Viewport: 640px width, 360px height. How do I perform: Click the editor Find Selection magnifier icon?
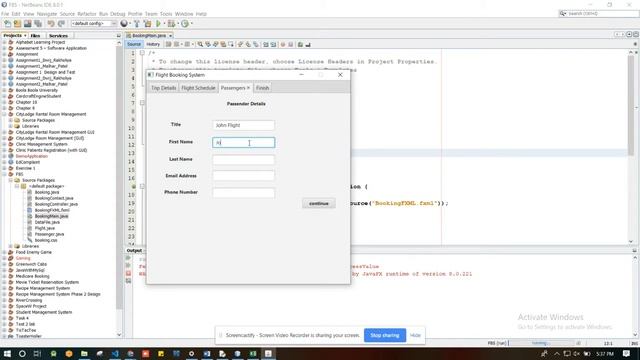pyautogui.click(x=200, y=44)
